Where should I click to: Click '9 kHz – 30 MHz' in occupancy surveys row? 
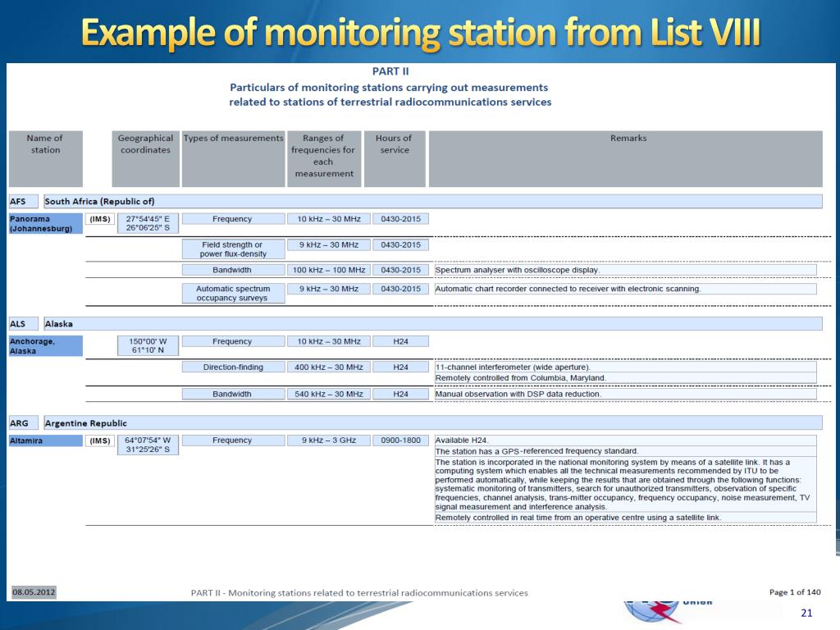tap(329, 289)
